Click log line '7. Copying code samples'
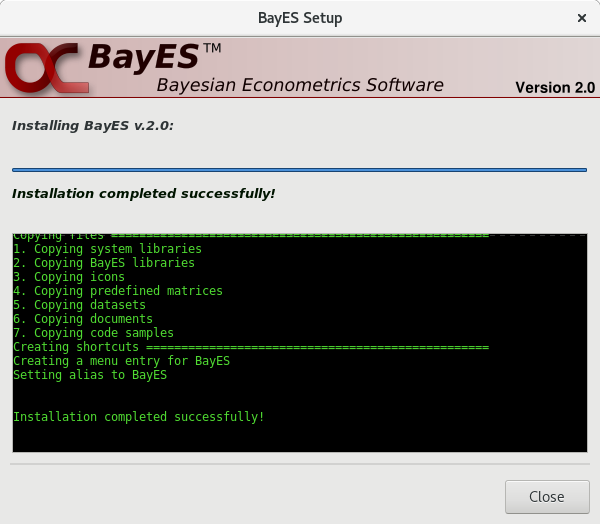Image resolution: width=600 pixels, height=524 pixels. [x=93, y=333]
